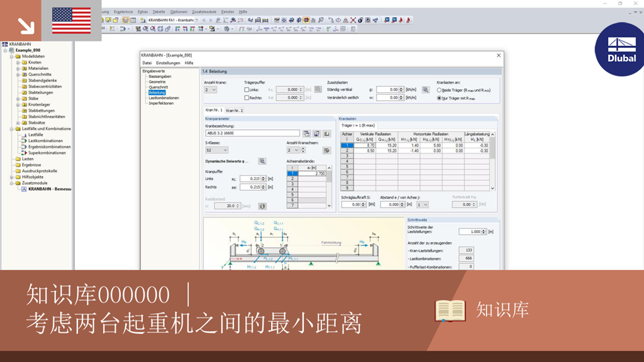Image resolution: width=644 pixels, height=362 pixels.
Task: Open the S-Klasse dropdown showing S2
Action: 216,150
